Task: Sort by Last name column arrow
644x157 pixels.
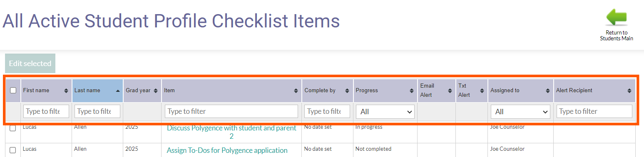Action: (118, 91)
